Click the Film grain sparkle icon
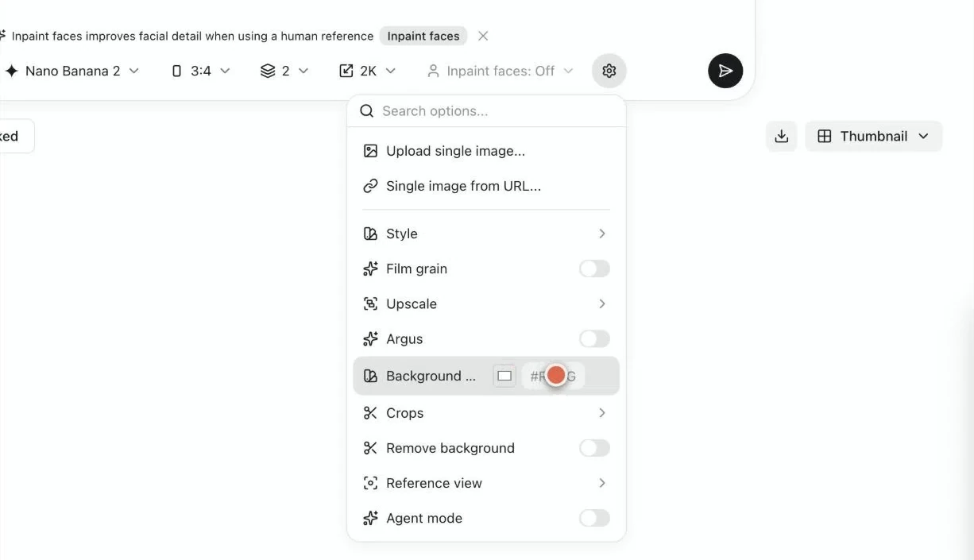974x560 pixels. (370, 268)
